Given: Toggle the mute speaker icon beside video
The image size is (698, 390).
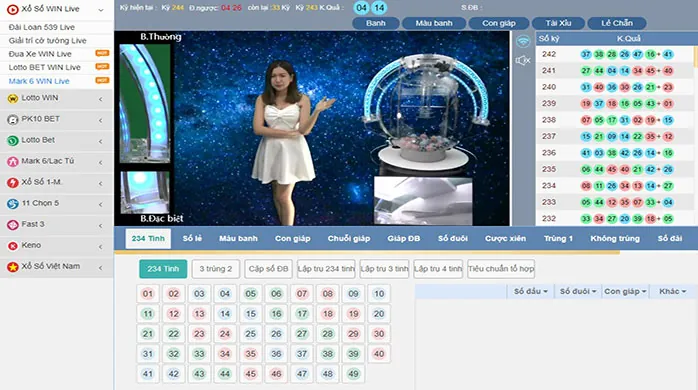Looking at the screenshot, I should 523,60.
